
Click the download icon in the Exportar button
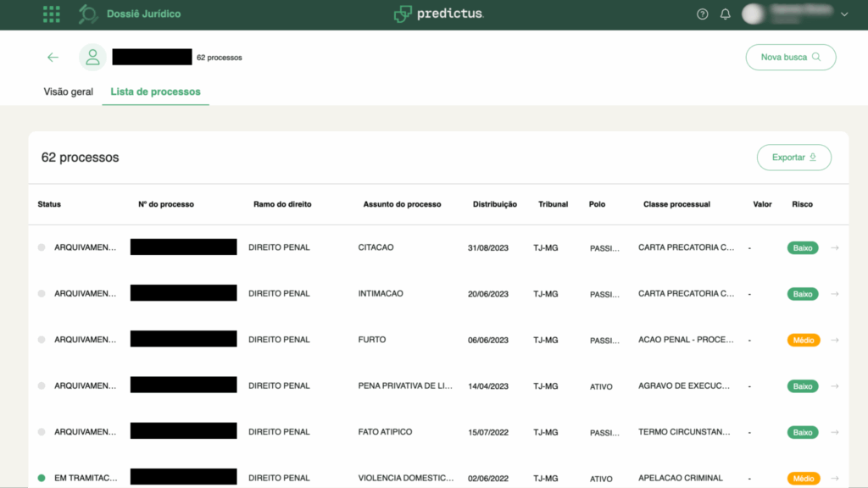coord(814,157)
